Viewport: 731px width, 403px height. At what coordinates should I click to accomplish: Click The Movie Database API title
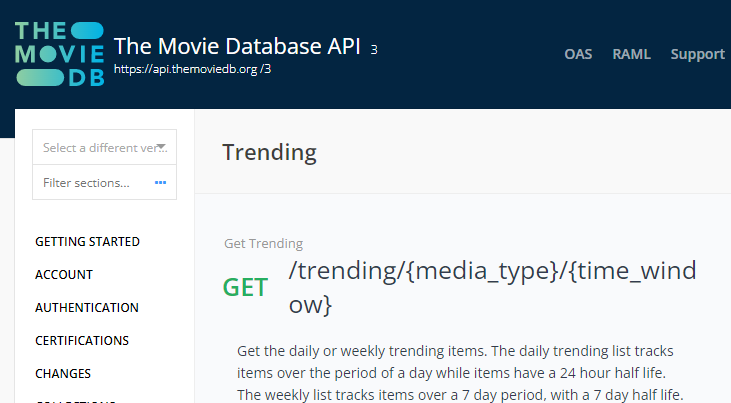(x=237, y=46)
